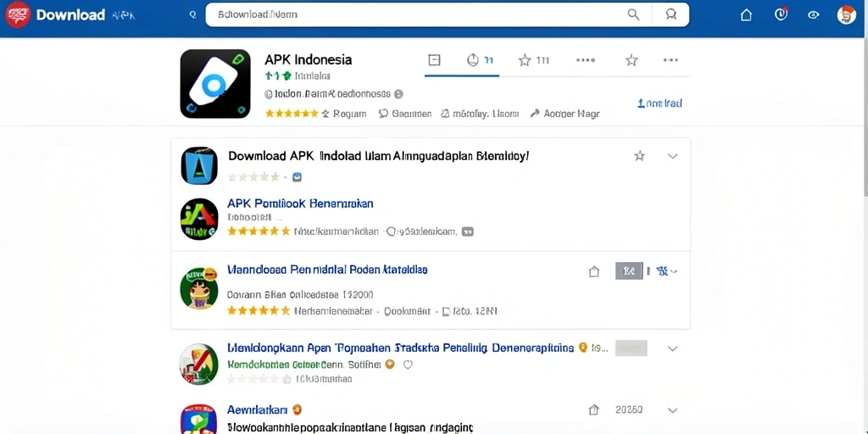Open the user avatar in header
The width and height of the screenshot is (868, 434).
(847, 14)
